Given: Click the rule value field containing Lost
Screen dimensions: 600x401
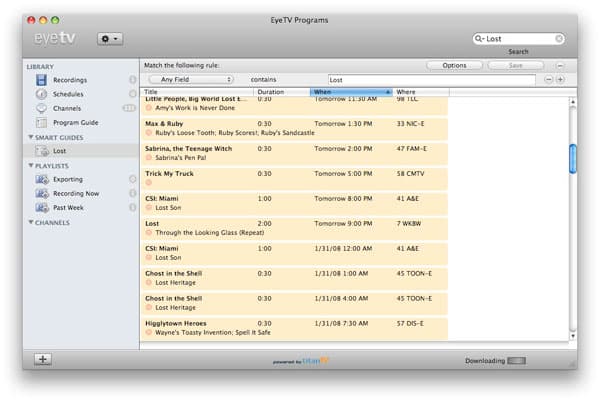Looking at the screenshot, I should click(x=432, y=80).
